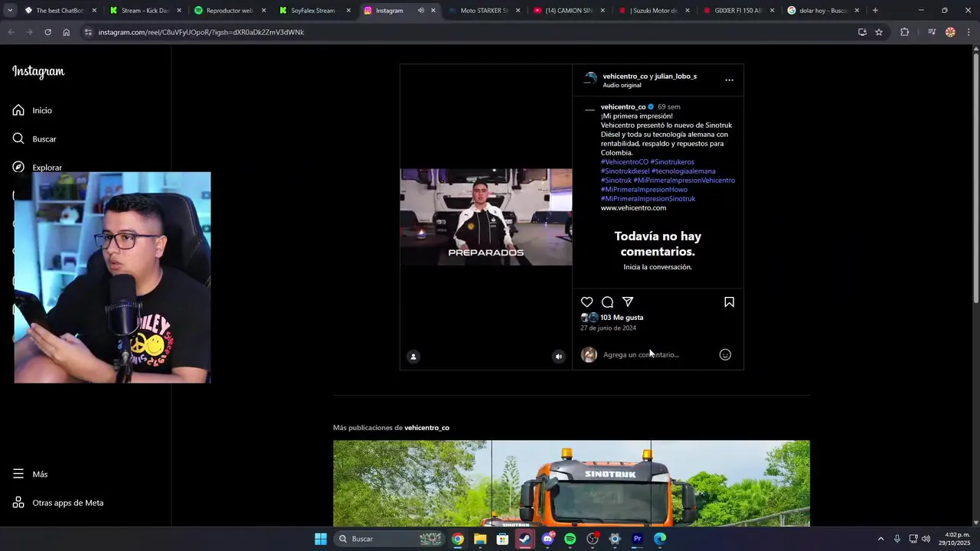The image size is (980, 551).
Task: Install app icon in address bar
Action: click(862, 32)
